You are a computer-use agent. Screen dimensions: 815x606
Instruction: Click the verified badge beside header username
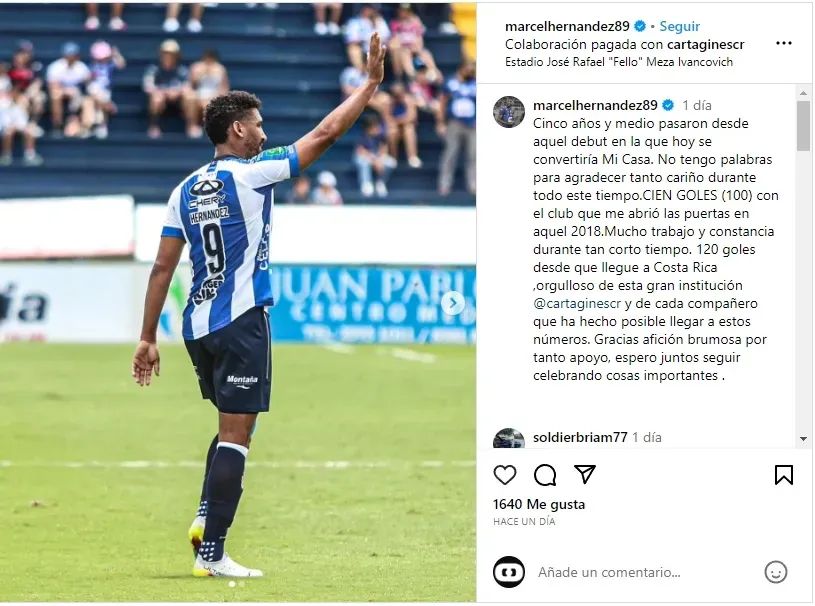click(640, 26)
